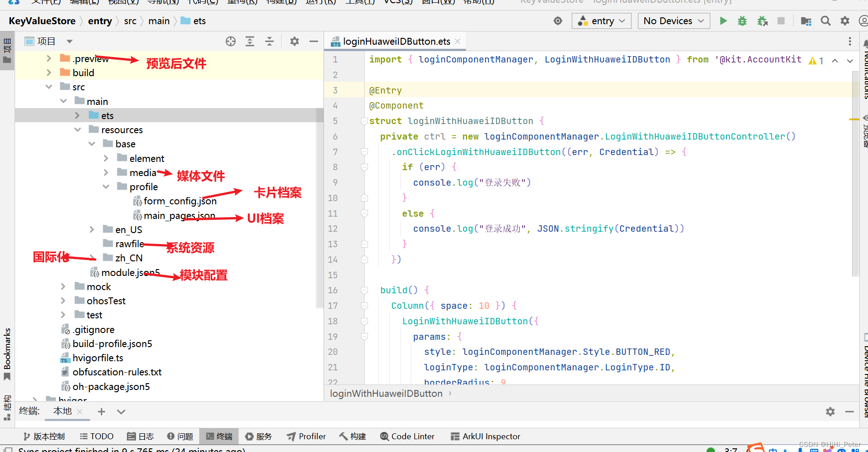Expand all icon in project panel header

click(250, 42)
